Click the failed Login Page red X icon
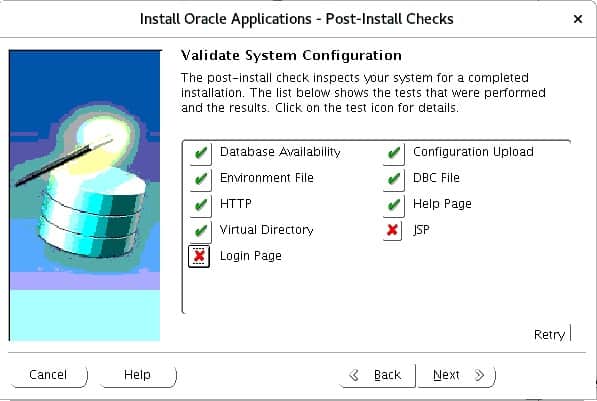597x401 pixels. click(x=199, y=256)
